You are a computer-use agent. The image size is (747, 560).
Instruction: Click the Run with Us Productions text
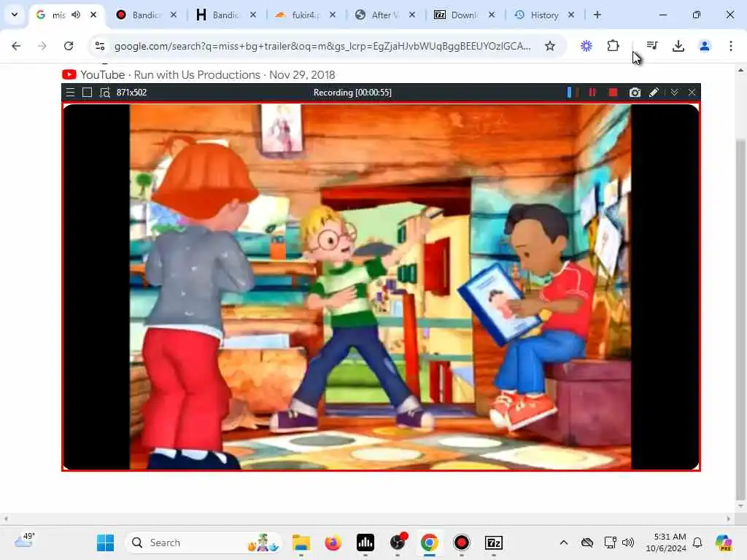[x=197, y=75]
